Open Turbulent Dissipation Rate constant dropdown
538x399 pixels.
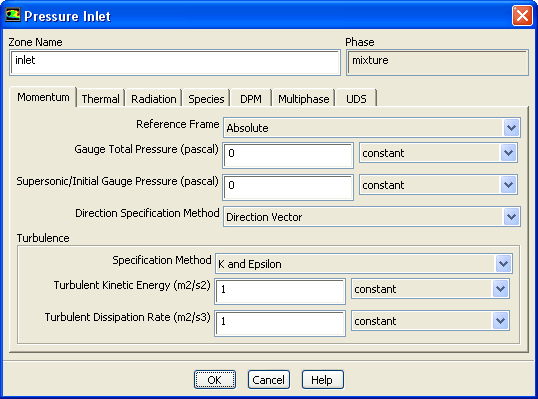click(430, 321)
